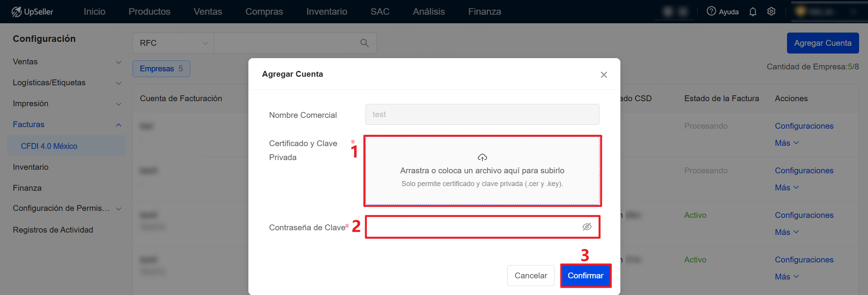Toggle password visibility eye icon
Viewport: 868px width, 295px height.
(x=587, y=227)
